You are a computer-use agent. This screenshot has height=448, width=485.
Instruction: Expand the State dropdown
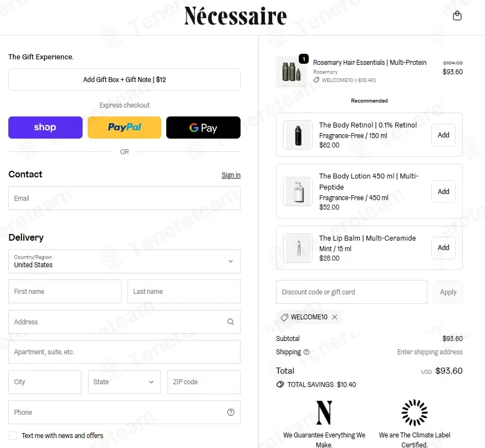click(124, 382)
